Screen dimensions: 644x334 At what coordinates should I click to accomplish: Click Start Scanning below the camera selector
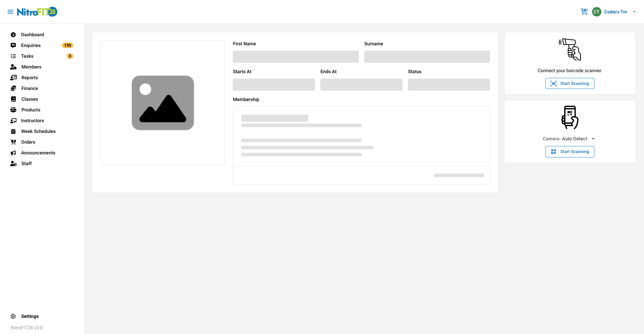570,151
